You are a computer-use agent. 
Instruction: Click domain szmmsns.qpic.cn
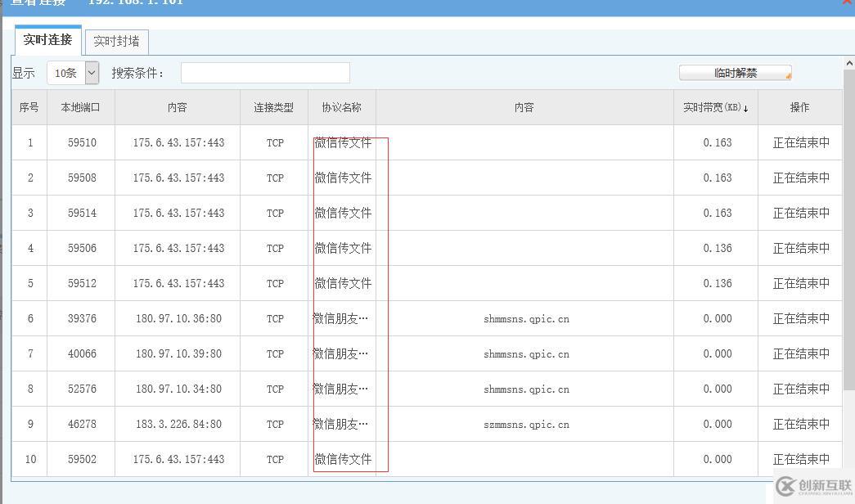click(x=526, y=425)
